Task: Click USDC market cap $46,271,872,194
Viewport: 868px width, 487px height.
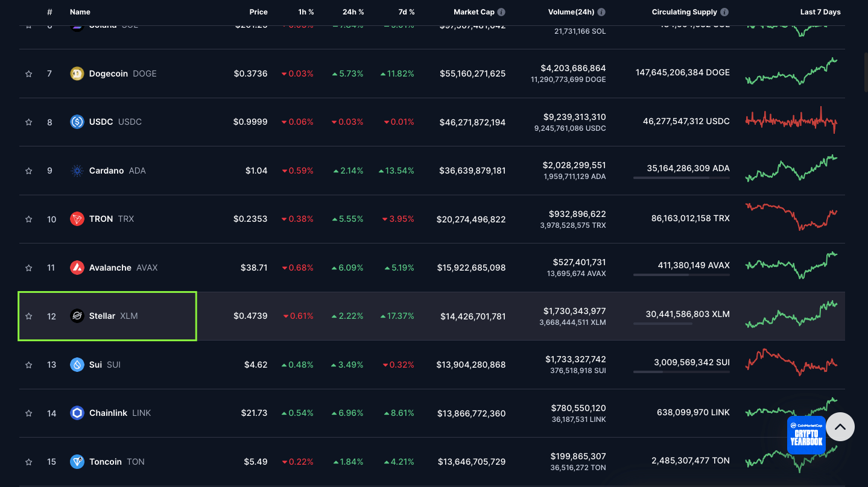Action: click(472, 122)
